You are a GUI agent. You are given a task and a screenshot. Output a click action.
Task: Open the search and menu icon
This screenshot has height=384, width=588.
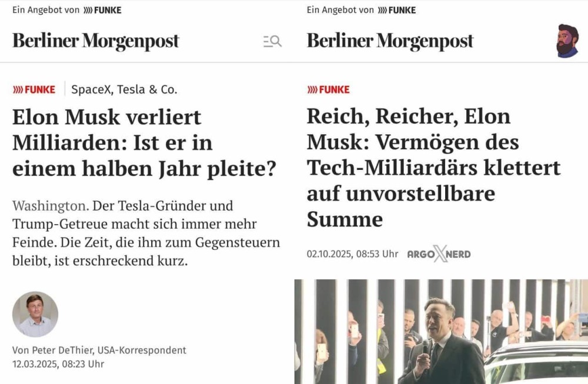pos(272,41)
